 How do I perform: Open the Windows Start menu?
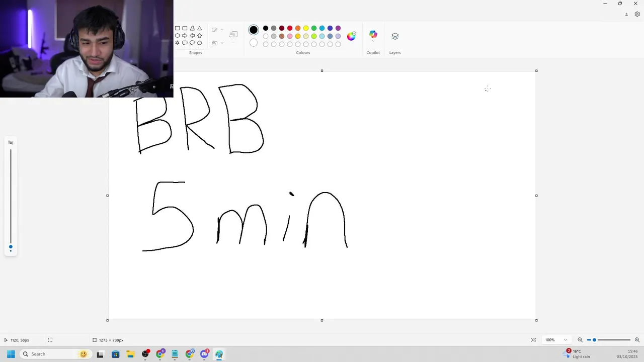tap(11, 354)
